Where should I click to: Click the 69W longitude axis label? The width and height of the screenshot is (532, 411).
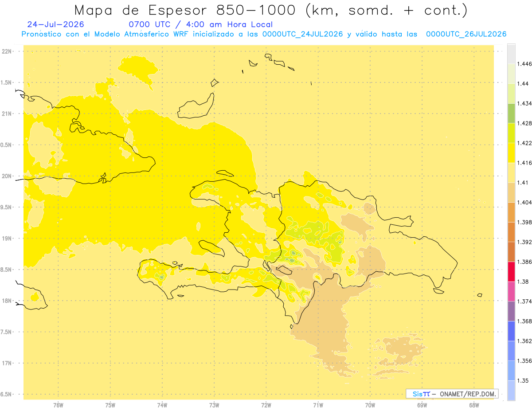pos(422,405)
